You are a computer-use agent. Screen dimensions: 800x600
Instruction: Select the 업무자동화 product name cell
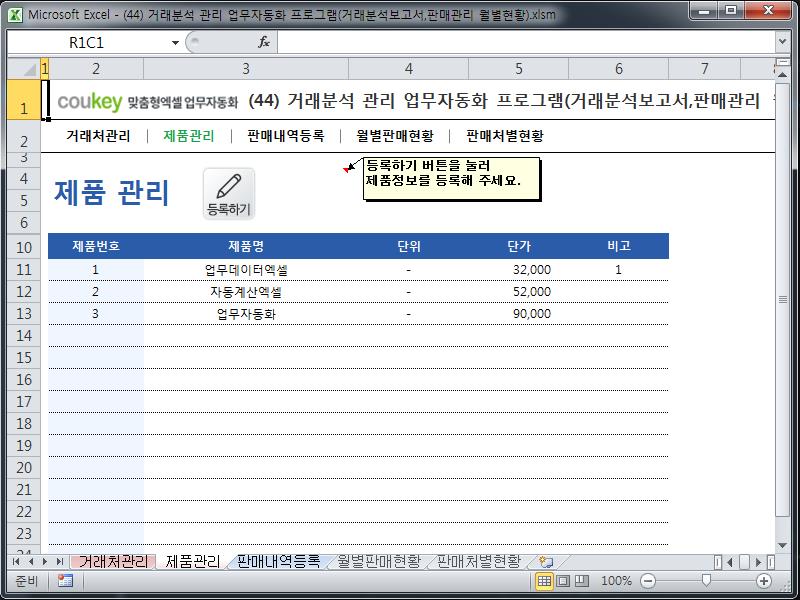[246, 314]
